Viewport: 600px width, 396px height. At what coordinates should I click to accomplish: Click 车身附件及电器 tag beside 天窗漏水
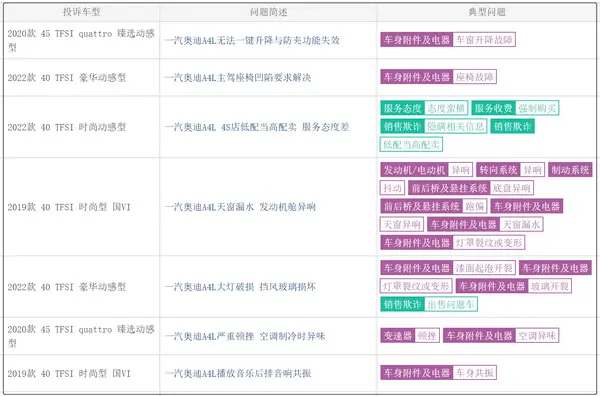(463, 224)
